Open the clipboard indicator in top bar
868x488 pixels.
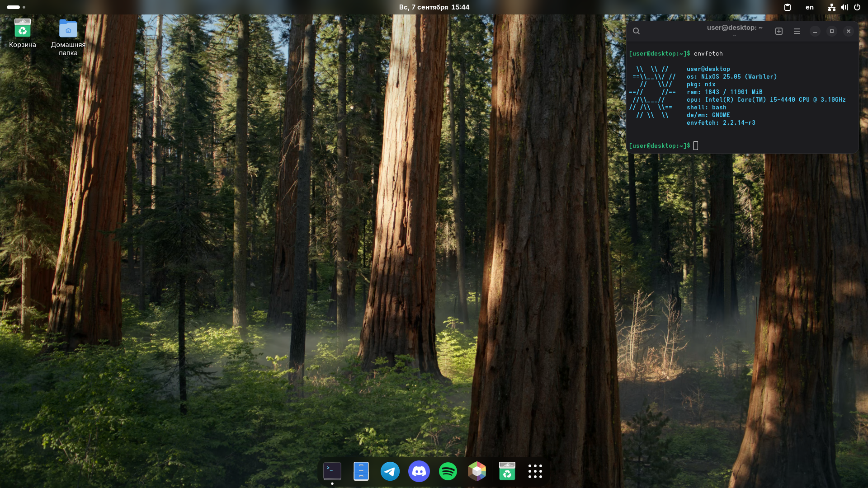(787, 7)
